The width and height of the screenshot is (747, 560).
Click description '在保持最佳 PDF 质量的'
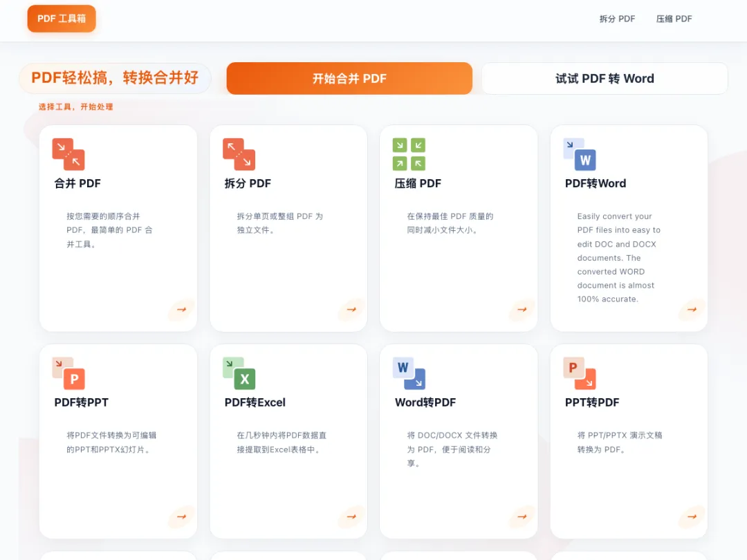450,216
